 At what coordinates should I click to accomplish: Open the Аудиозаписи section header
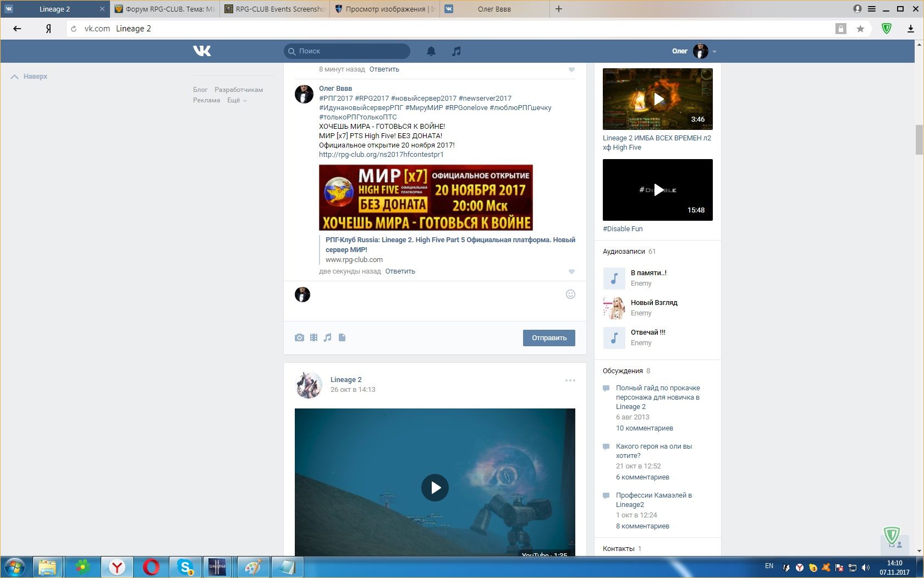pos(624,252)
